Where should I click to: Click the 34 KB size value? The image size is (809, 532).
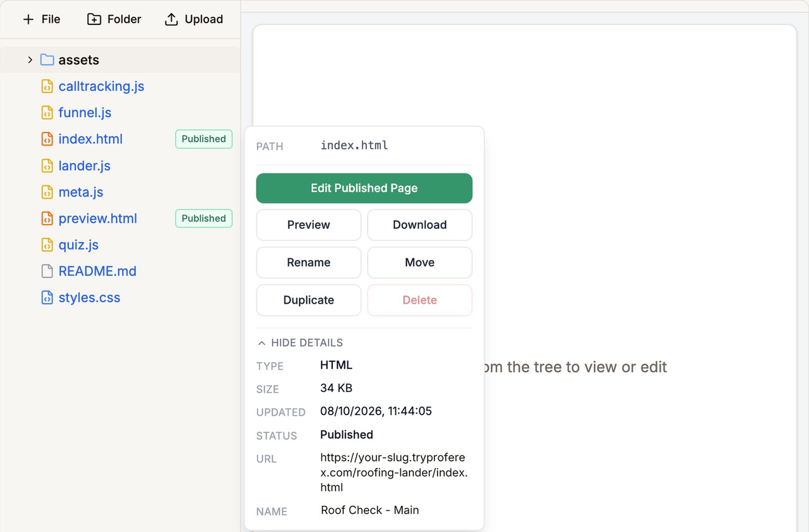coord(336,388)
